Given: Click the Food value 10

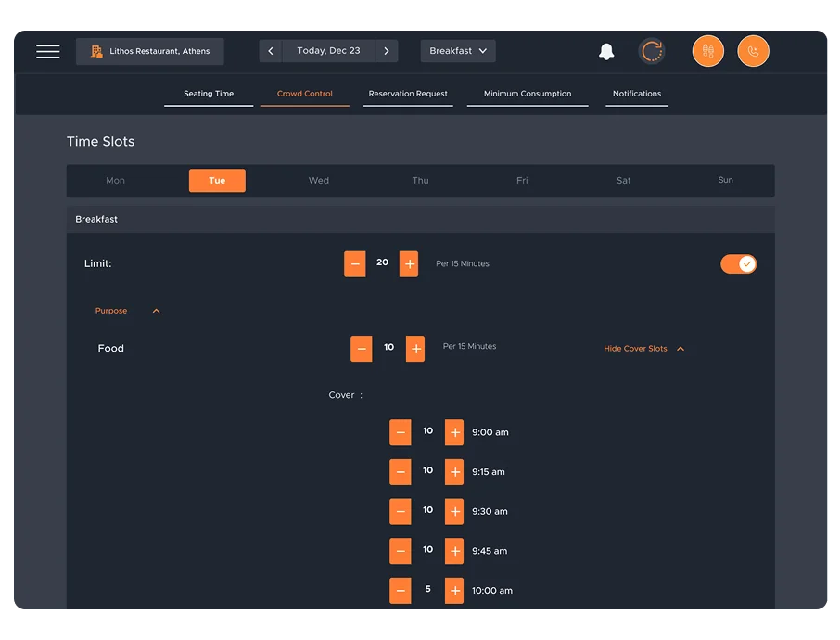Looking at the screenshot, I should click(x=388, y=347).
